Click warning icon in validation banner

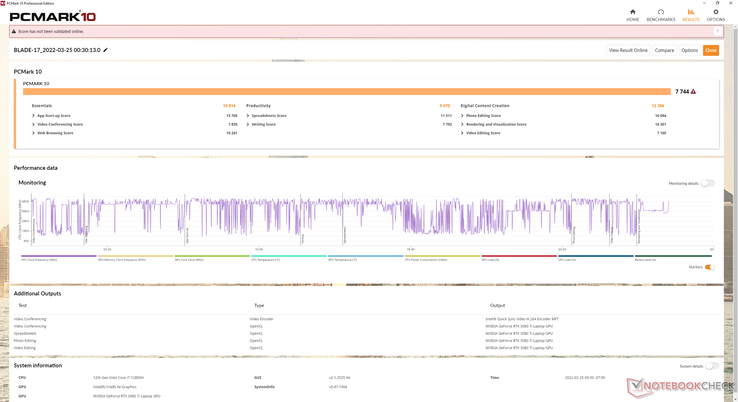pos(14,32)
